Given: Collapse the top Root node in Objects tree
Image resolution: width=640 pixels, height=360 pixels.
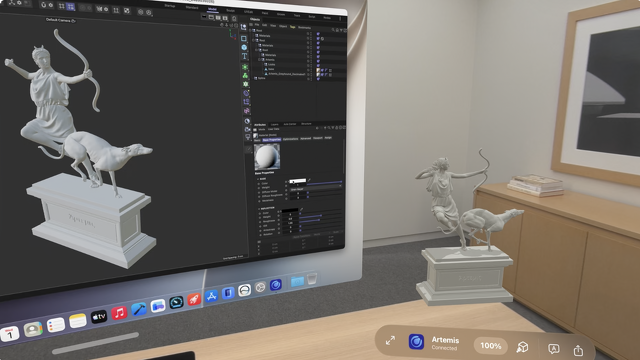Looking at the screenshot, I should 251,31.
